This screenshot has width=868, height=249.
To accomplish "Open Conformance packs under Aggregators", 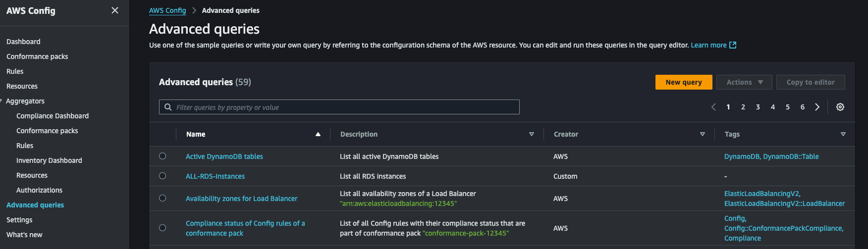I will [x=47, y=131].
